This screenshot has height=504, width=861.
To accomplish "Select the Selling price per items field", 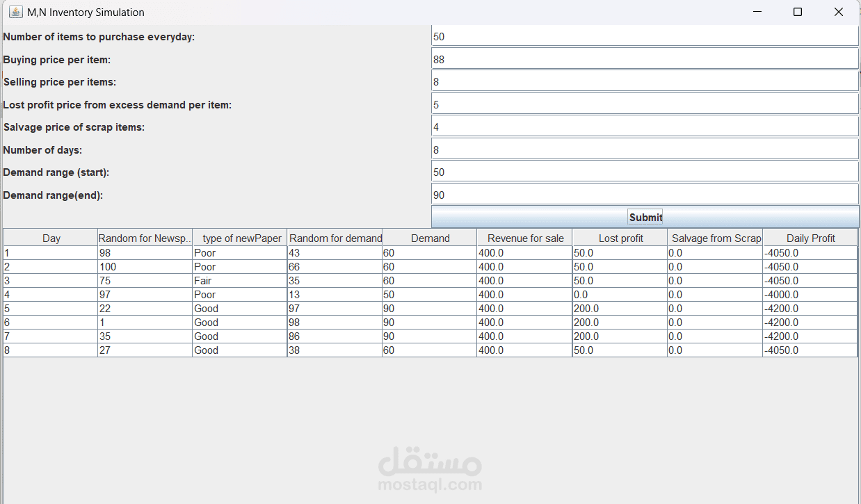I will 645,82.
